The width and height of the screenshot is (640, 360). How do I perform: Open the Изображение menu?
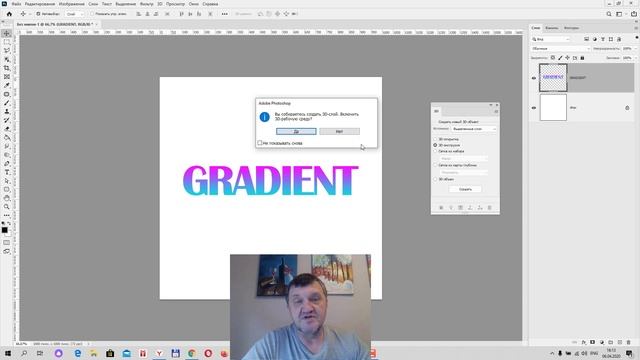tap(71, 4)
